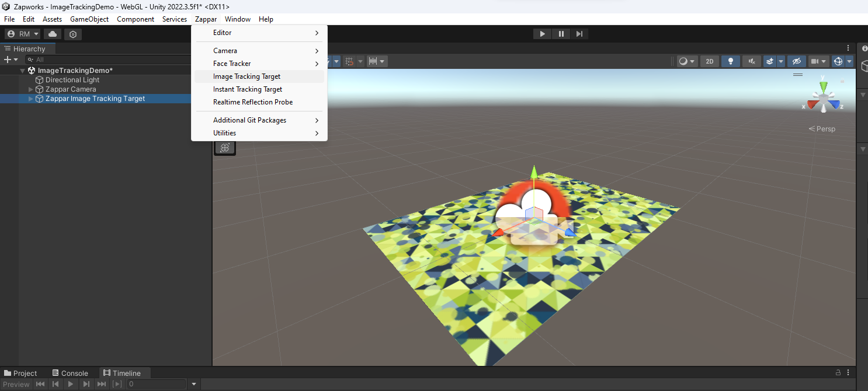Click the Hierarchy create plus dropdown

coord(11,60)
